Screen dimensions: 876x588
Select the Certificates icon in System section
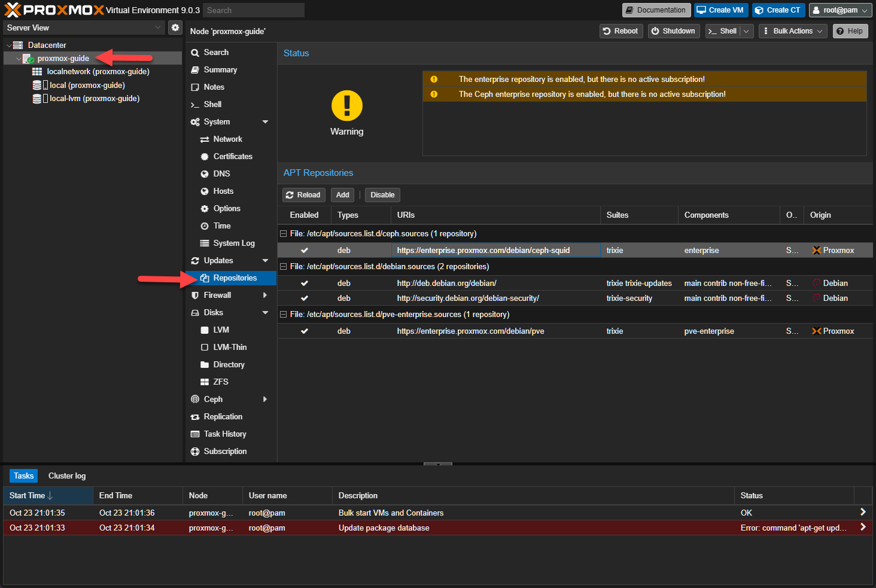tap(205, 157)
